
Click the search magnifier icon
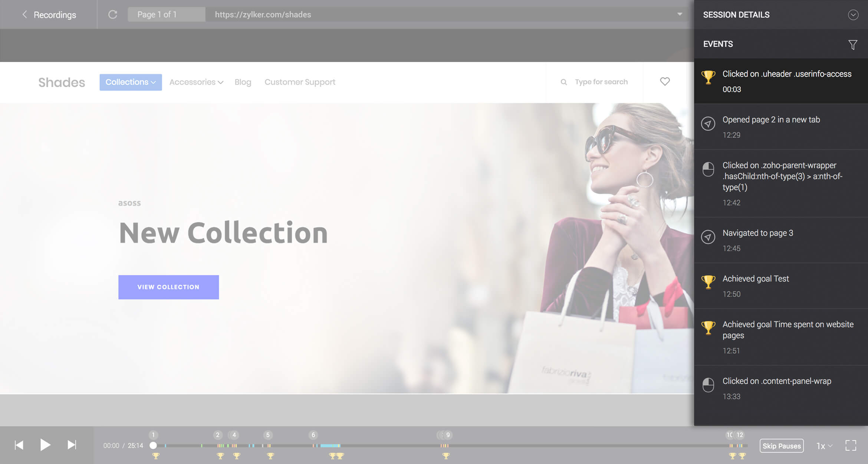[x=563, y=82]
